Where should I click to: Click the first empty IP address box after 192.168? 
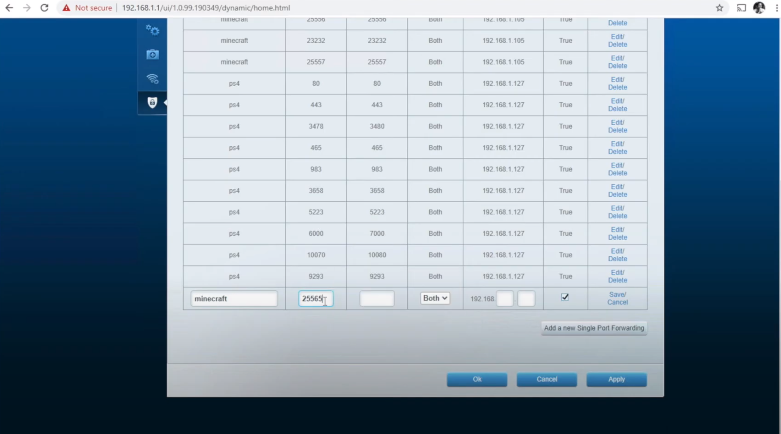coord(505,298)
